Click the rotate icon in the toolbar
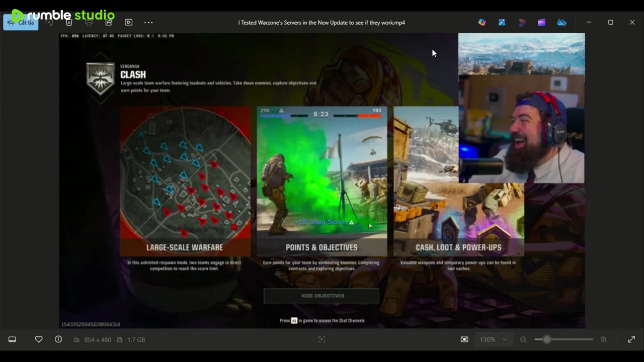The image size is (644, 362). pos(50,22)
